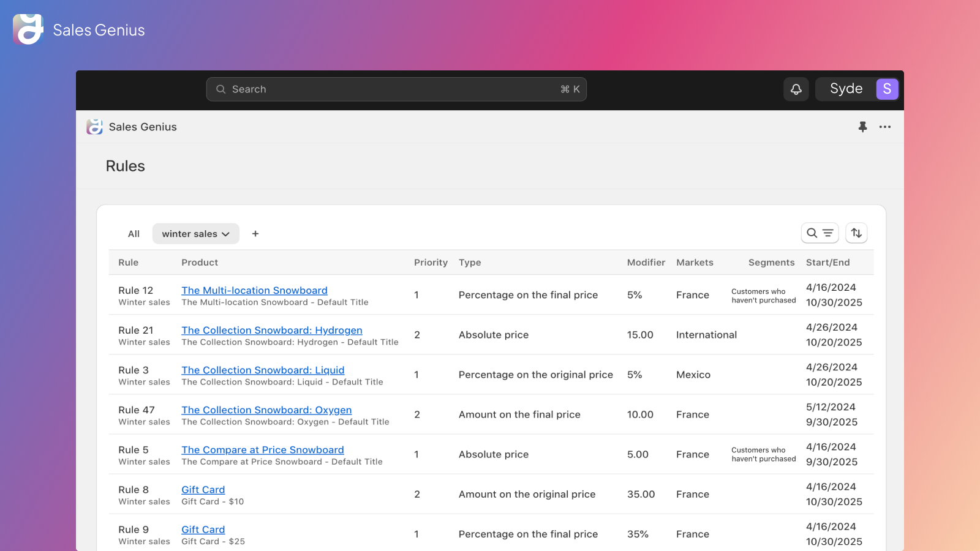Click the Syde account button
The width and height of the screenshot is (980, 551).
click(x=846, y=89)
